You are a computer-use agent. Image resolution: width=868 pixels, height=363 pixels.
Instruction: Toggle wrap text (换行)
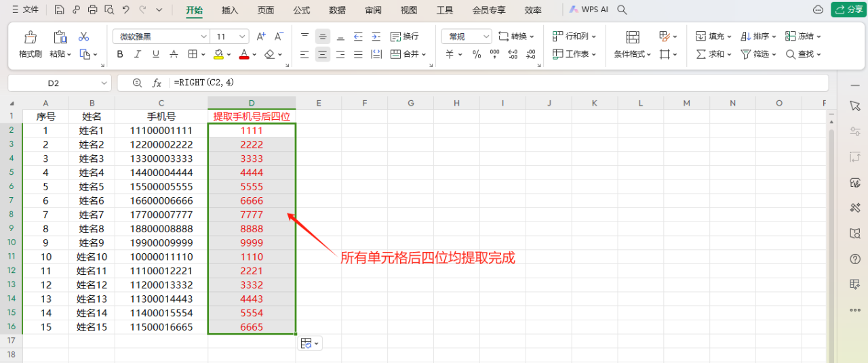click(x=404, y=37)
